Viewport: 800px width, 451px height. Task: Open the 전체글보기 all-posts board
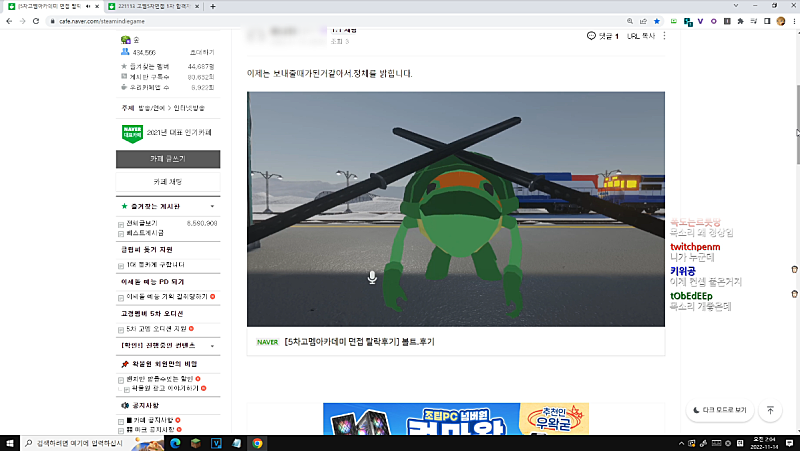[x=142, y=223]
